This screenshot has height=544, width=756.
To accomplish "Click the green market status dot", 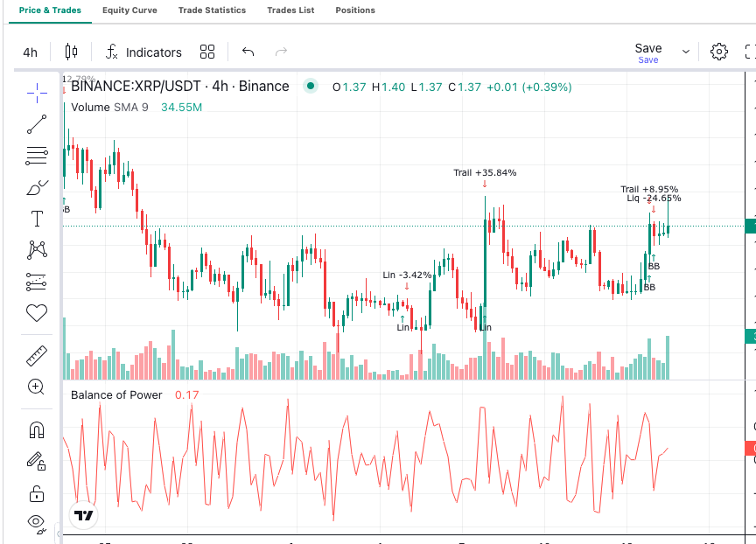I will pyautogui.click(x=311, y=87).
